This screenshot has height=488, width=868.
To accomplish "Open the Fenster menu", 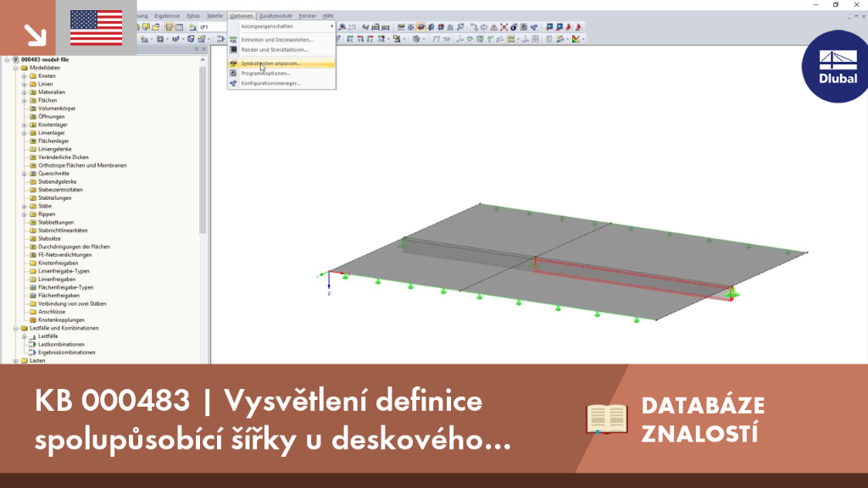I will point(307,16).
